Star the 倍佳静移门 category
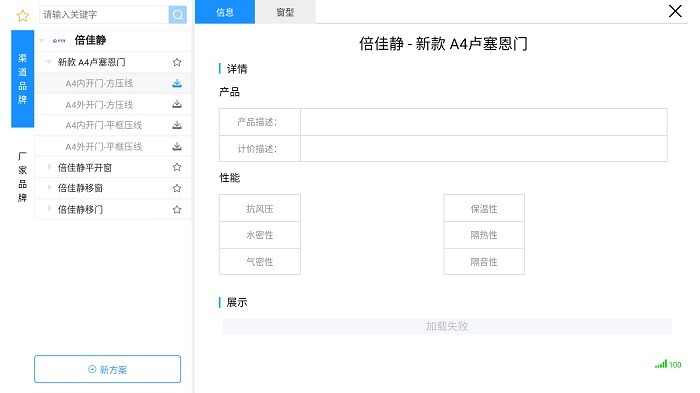Viewport: 700px width, 393px height. point(177,209)
